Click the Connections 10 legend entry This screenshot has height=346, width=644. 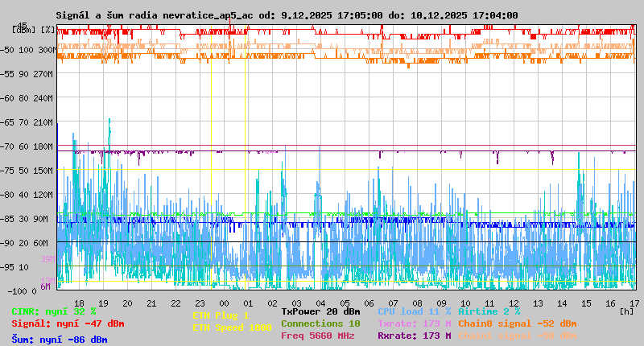click(320, 323)
